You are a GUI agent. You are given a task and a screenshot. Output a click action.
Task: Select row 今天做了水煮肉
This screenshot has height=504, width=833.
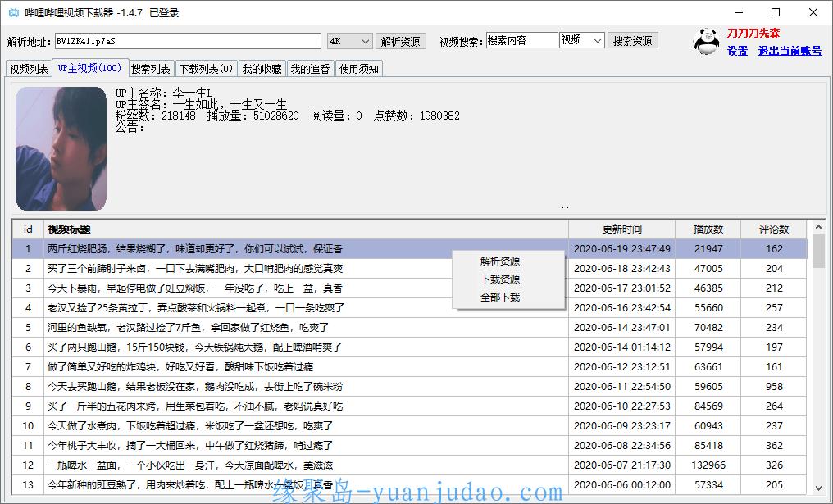(x=410, y=425)
